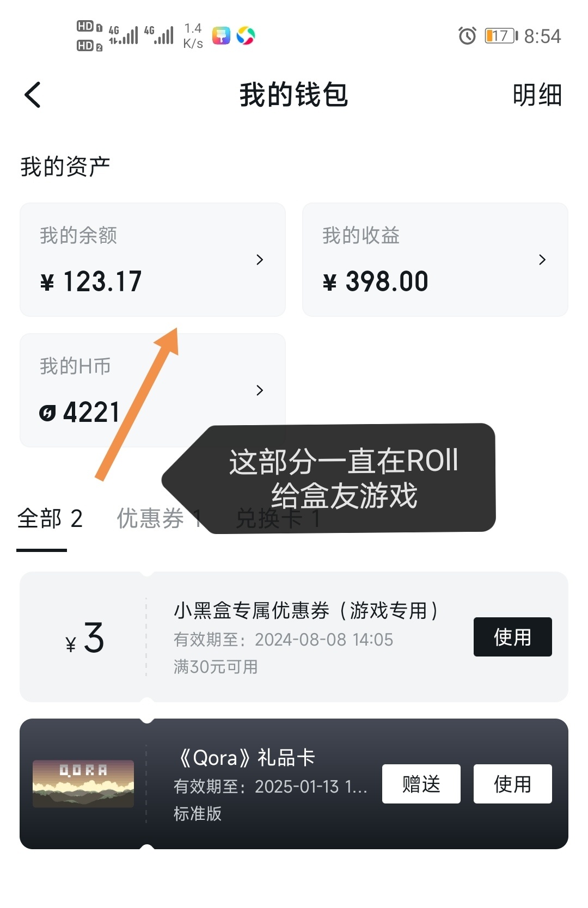Tap the ROll tooltip bubble
The width and height of the screenshot is (588, 908).
[344, 478]
